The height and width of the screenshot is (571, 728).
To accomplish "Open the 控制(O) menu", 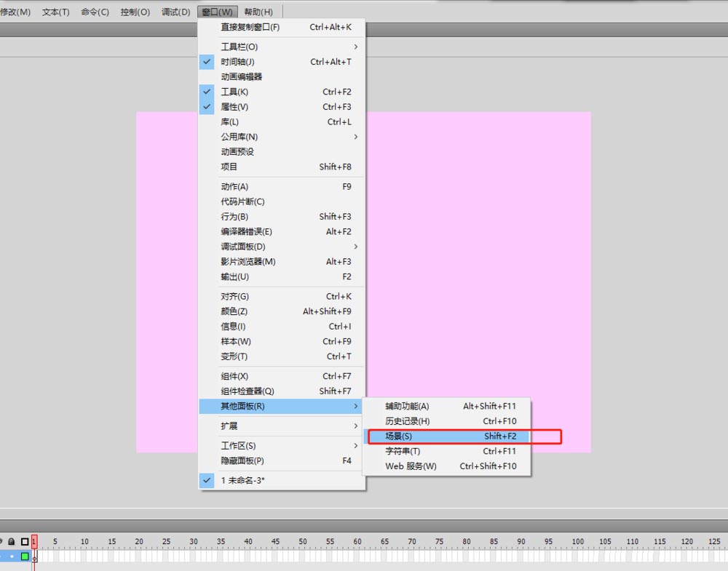I will [135, 12].
